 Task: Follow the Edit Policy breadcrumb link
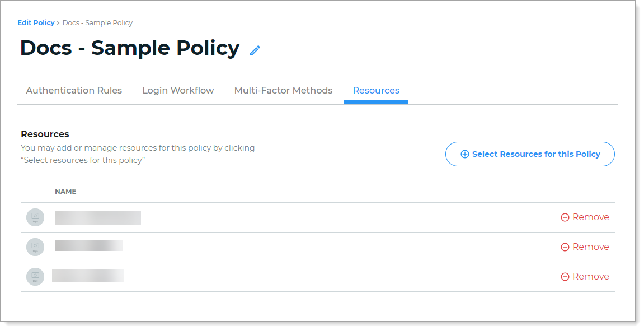36,23
